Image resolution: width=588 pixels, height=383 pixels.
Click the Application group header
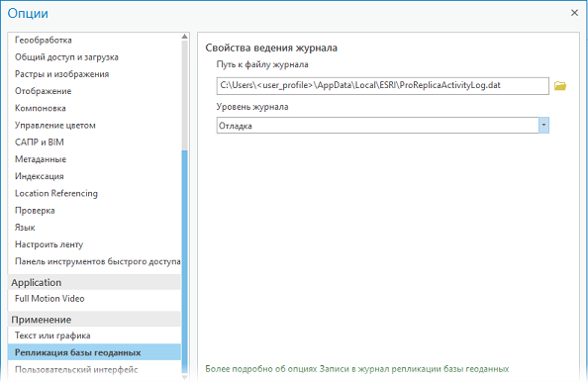94,282
